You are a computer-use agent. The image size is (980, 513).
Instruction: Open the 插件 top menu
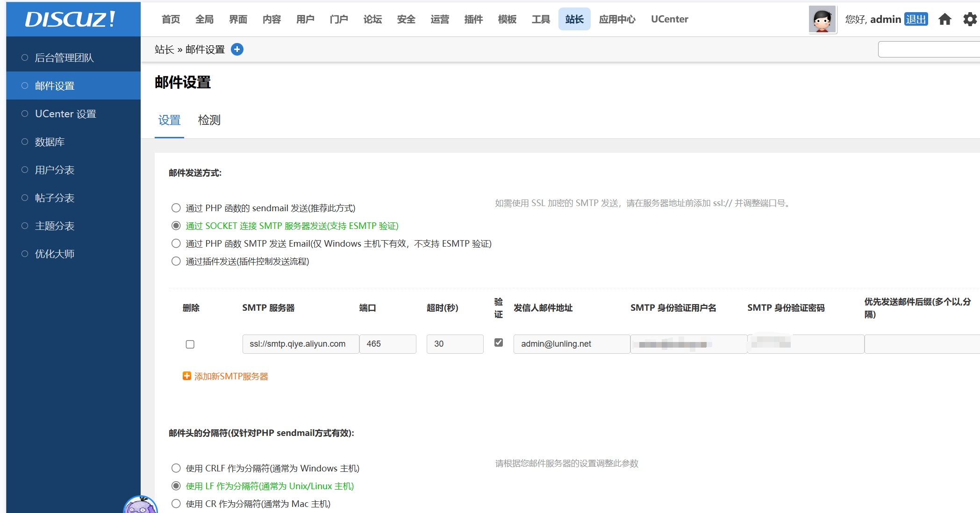(x=473, y=19)
